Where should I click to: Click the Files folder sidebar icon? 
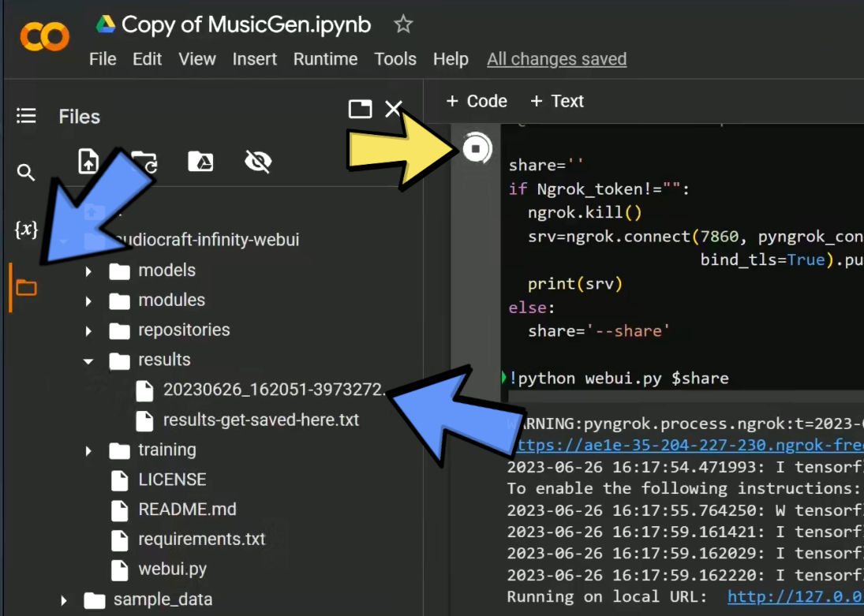(26, 287)
